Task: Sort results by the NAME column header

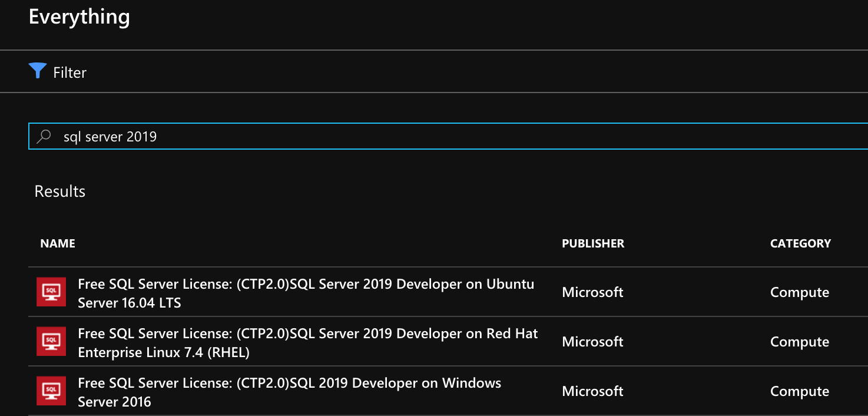Action: pos(57,243)
